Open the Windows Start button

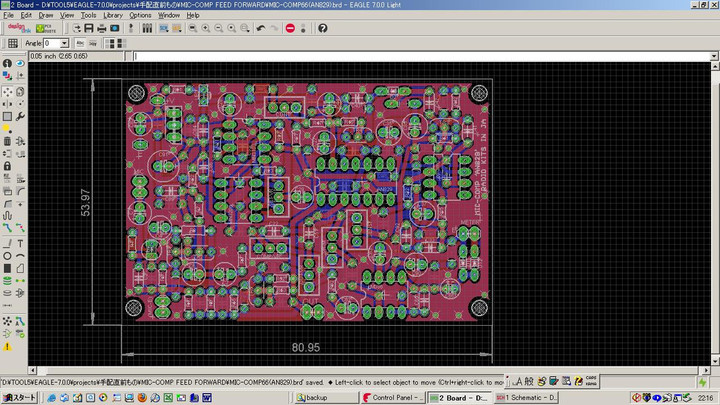click(x=19, y=398)
